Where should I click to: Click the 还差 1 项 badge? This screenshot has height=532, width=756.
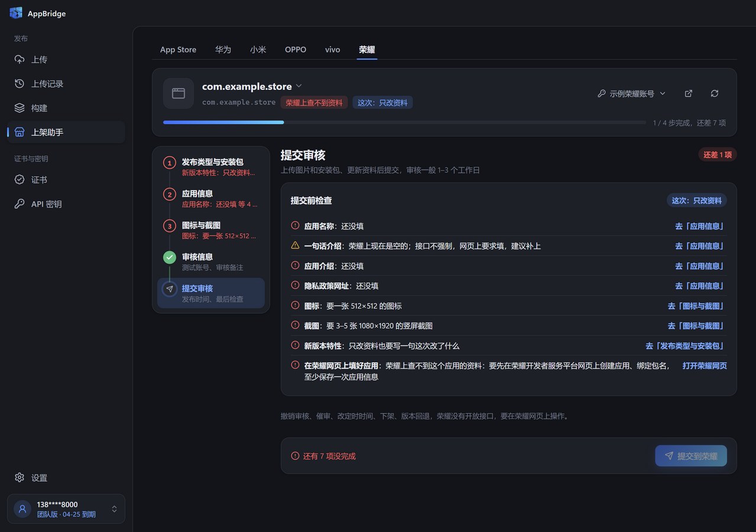[717, 155]
